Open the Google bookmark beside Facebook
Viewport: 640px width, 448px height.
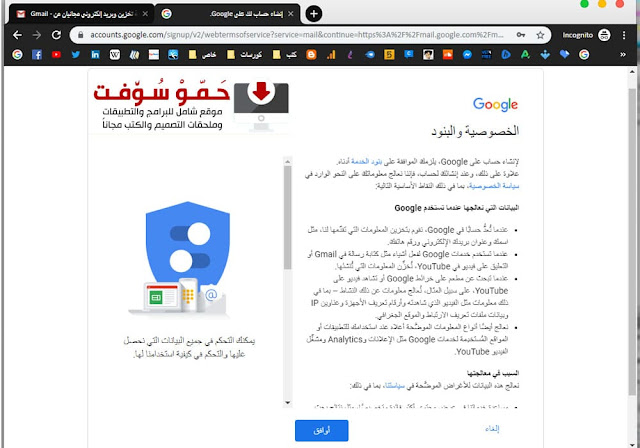(17, 54)
